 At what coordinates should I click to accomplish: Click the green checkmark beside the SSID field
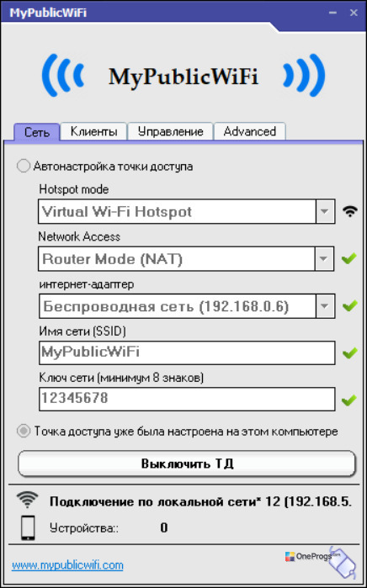pyautogui.click(x=348, y=352)
